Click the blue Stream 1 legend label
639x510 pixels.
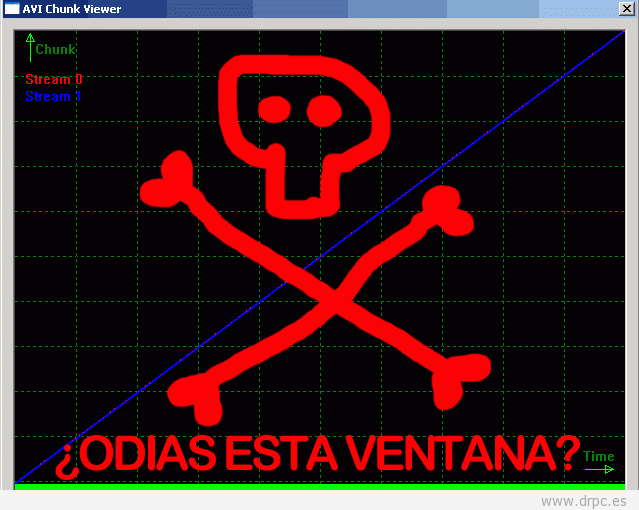point(53,96)
